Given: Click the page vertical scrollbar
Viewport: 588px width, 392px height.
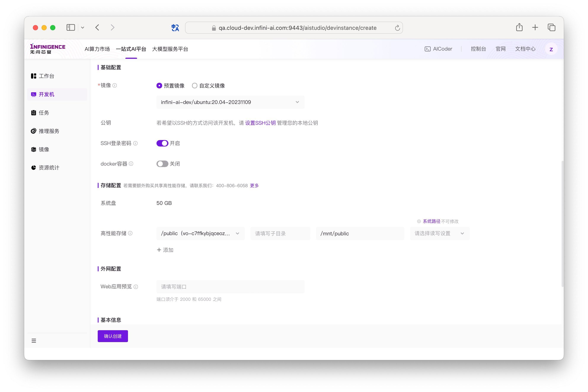Looking at the screenshot, I should point(562,224).
